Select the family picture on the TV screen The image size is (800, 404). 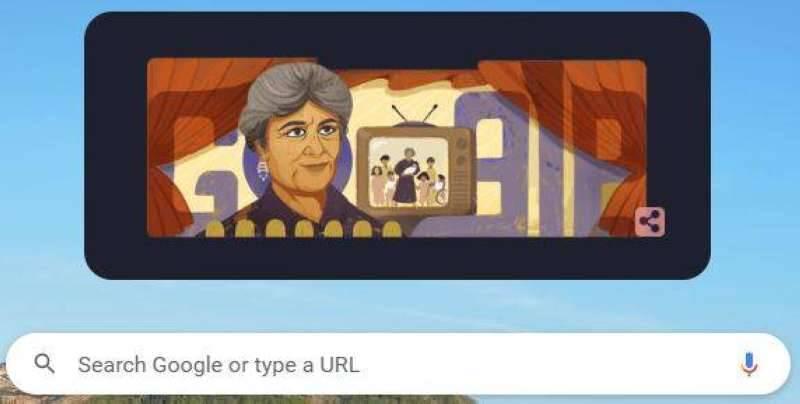pyautogui.click(x=408, y=172)
